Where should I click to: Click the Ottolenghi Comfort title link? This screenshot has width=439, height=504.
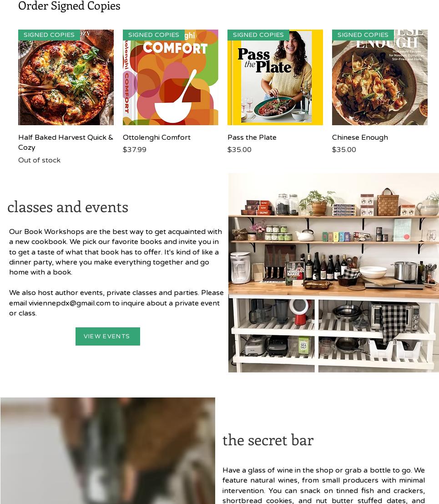(x=156, y=137)
